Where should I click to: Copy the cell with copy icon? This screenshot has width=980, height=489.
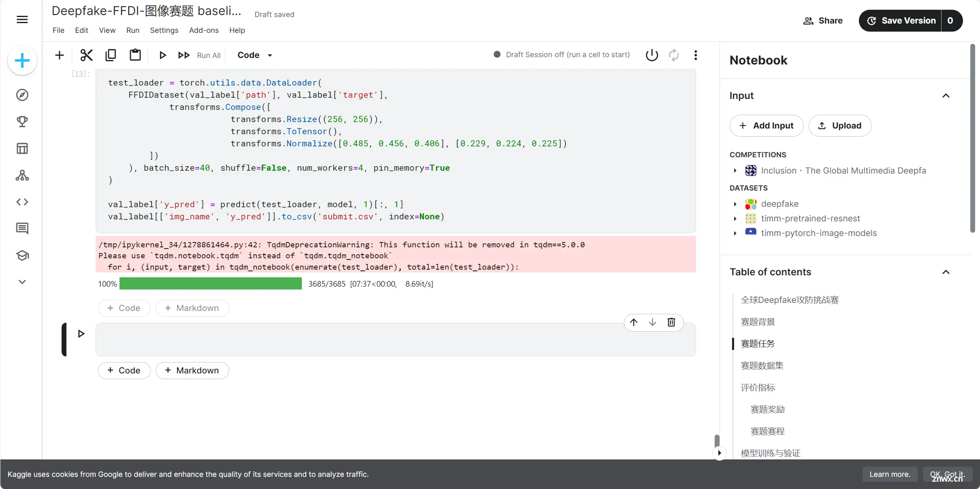pyautogui.click(x=111, y=55)
